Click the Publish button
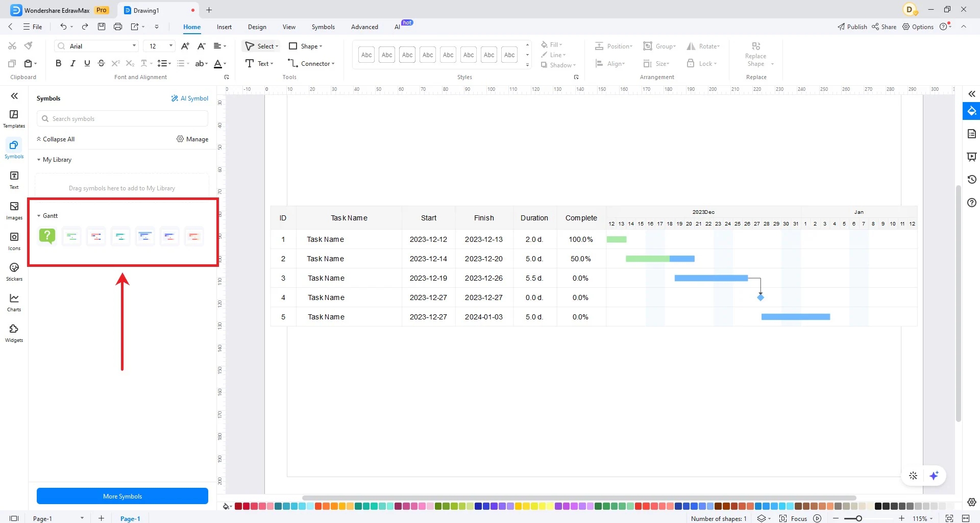980x523 pixels. [x=852, y=27]
